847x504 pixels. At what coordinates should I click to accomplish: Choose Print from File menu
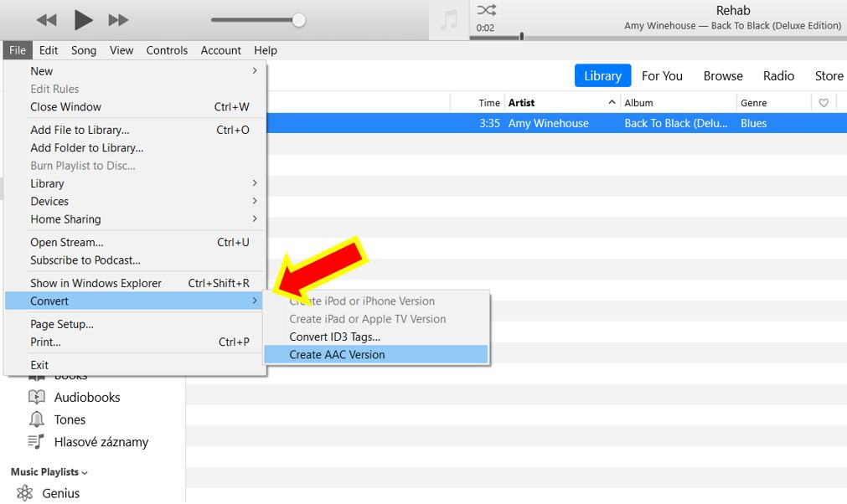(x=135, y=342)
